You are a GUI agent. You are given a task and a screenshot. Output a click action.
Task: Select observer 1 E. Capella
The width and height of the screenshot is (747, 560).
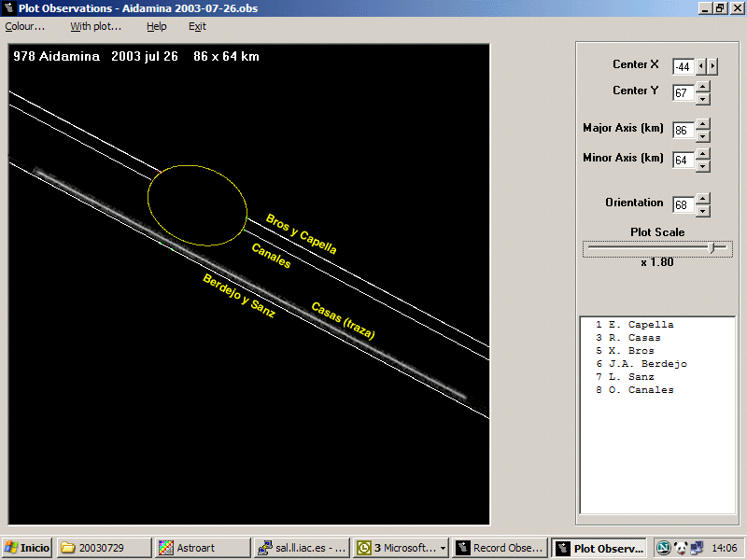pyautogui.click(x=635, y=325)
